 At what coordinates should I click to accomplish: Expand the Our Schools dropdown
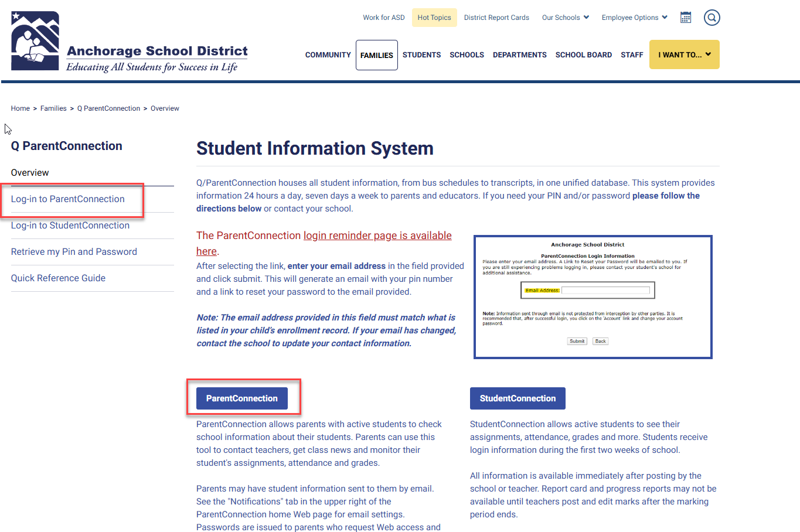tap(566, 18)
